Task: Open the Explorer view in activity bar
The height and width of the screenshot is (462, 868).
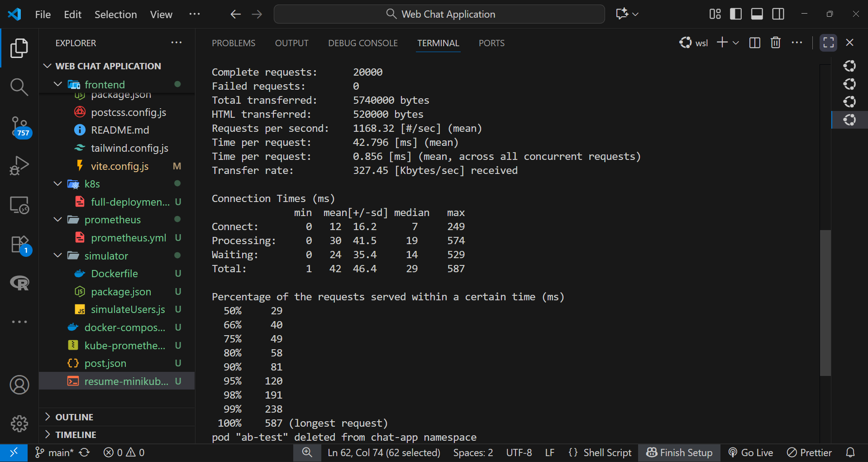Action: tap(19, 48)
